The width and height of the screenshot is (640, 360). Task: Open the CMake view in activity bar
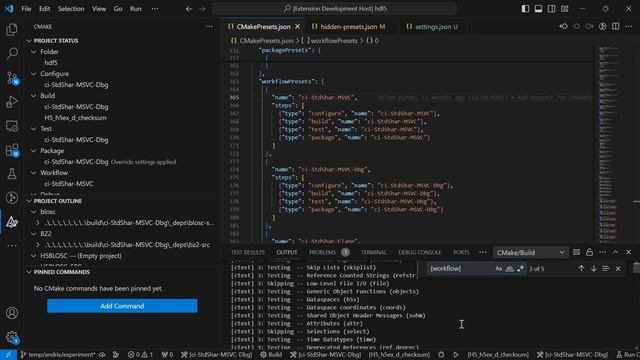12,222
